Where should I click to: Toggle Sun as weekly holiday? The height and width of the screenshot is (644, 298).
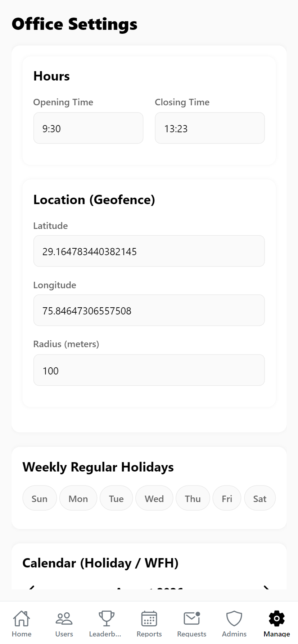40,498
